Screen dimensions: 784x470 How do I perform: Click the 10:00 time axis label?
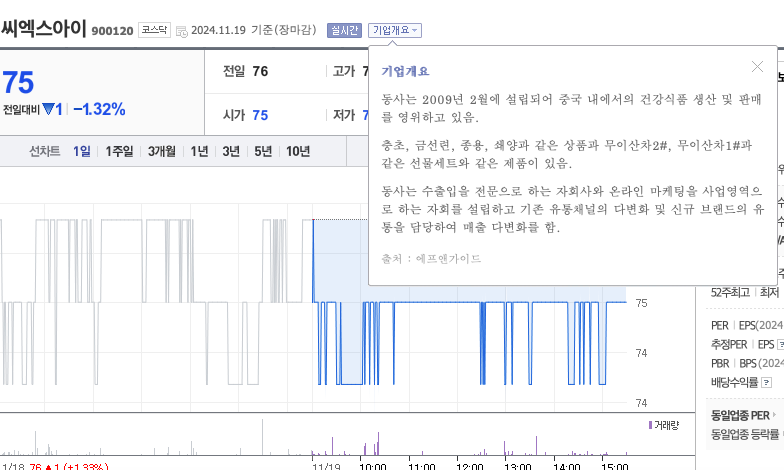(x=373, y=466)
